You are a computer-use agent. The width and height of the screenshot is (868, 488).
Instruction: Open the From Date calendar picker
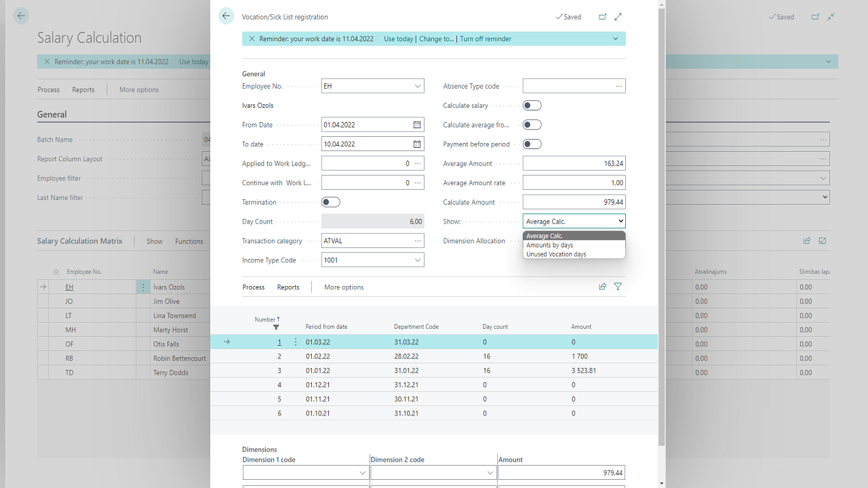[416, 125]
